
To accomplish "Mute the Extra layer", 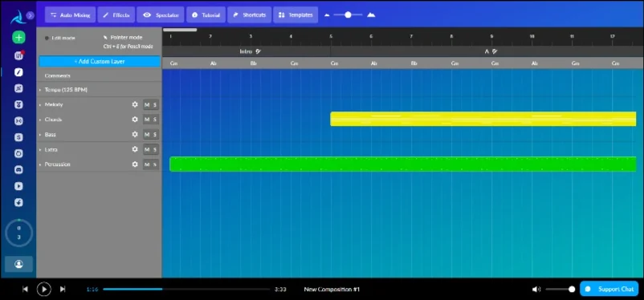I will click(x=147, y=149).
